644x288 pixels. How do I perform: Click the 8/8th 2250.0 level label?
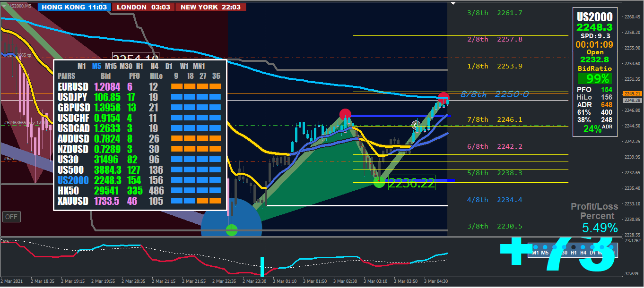[495, 95]
